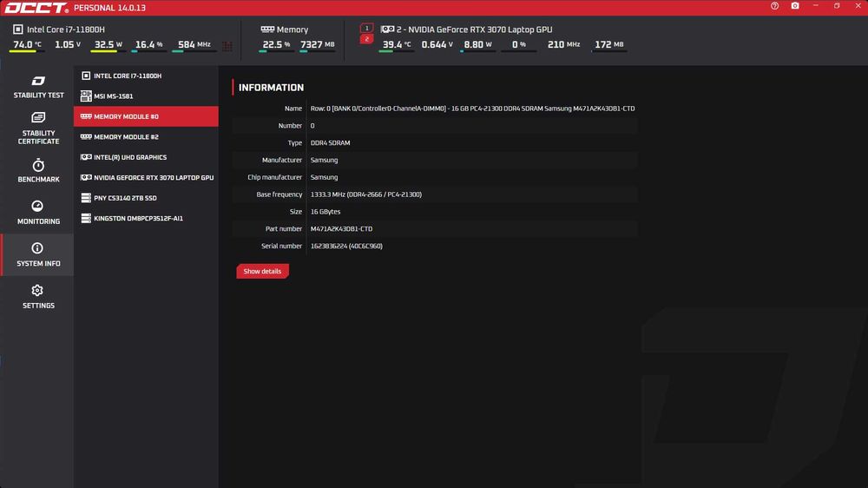
Task: Click the GPU clock 210 MHz reading
Action: (563, 45)
